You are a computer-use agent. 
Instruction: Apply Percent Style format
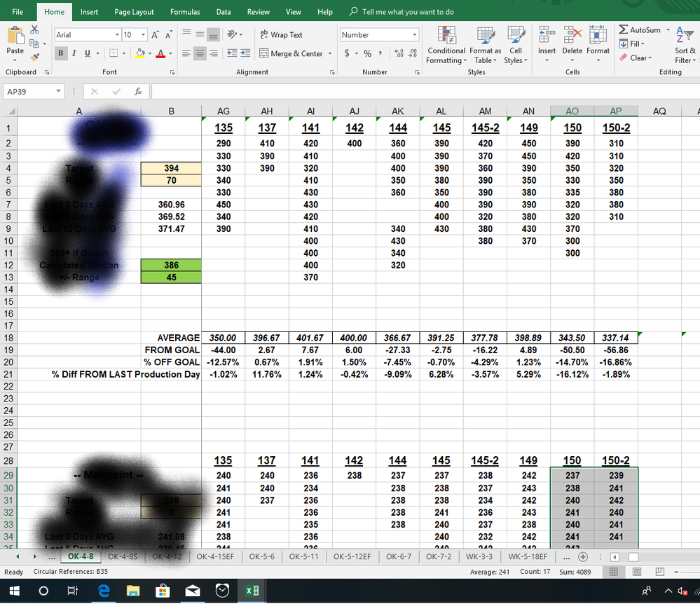[x=367, y=53]
